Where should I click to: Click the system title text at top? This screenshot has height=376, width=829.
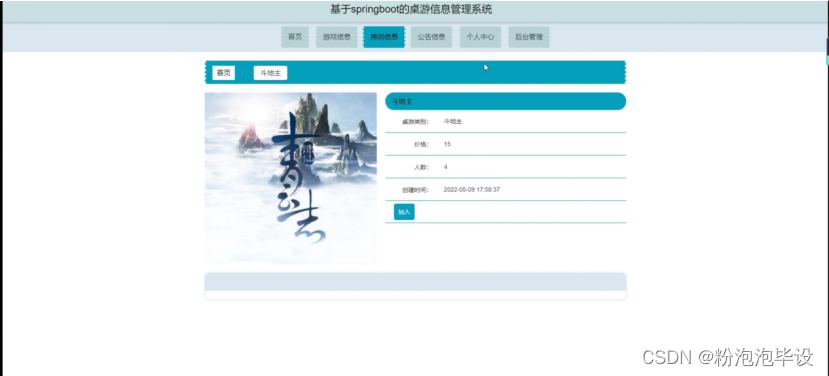(411, 10)
